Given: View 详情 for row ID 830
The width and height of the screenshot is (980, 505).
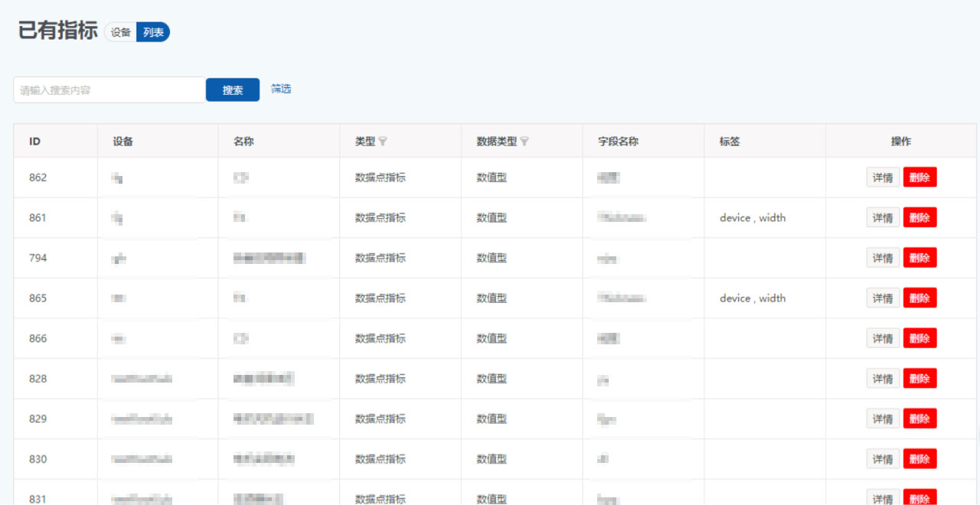Looking at the screenshot, I should tap(883, 459).
